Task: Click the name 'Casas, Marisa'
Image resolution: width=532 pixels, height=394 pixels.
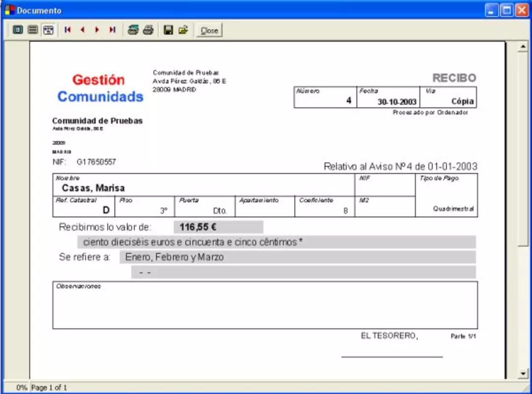Action: point(94,188)
